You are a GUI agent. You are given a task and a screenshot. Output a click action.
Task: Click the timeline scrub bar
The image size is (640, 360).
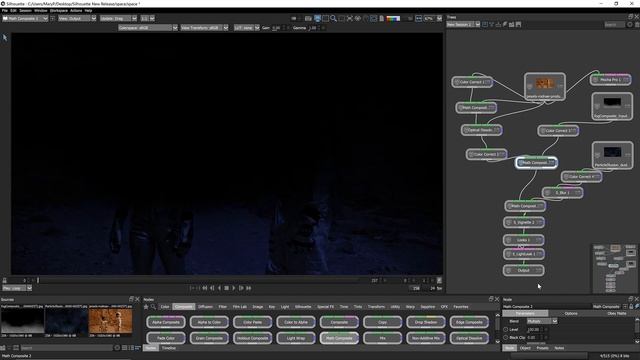coord(202,280)
